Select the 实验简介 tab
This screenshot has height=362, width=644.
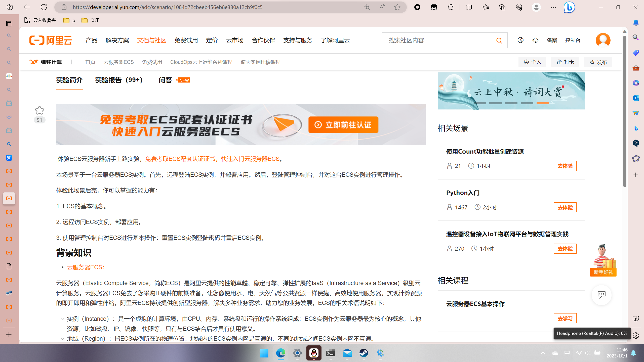69,80
